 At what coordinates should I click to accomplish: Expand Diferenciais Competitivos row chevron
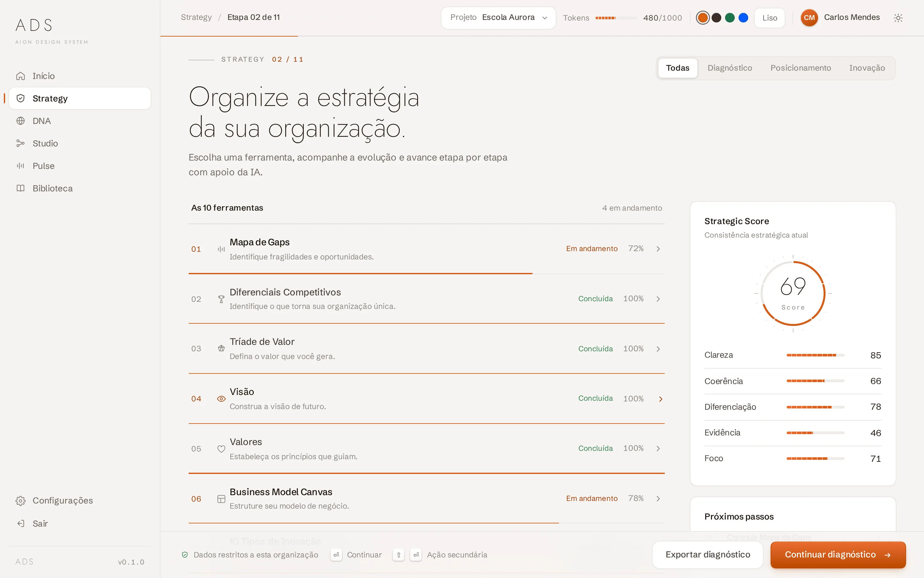tap(658, 299)
